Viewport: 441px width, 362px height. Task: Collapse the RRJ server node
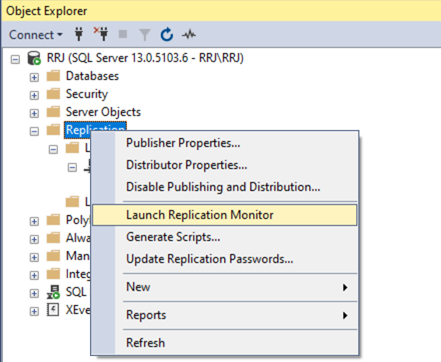tap(15, 60)
